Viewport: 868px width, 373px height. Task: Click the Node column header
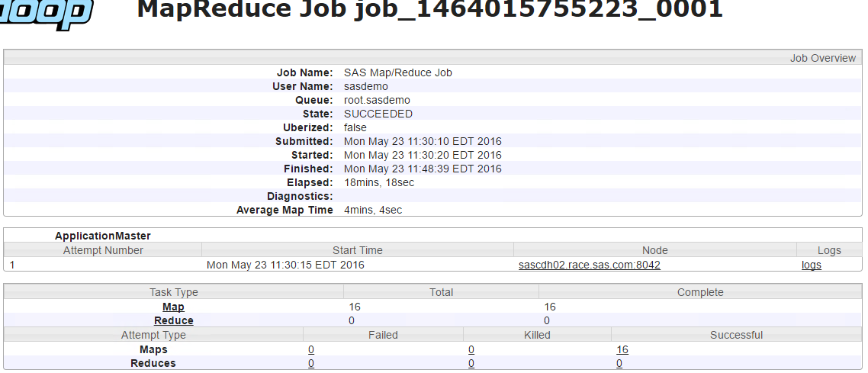[654, 250]
